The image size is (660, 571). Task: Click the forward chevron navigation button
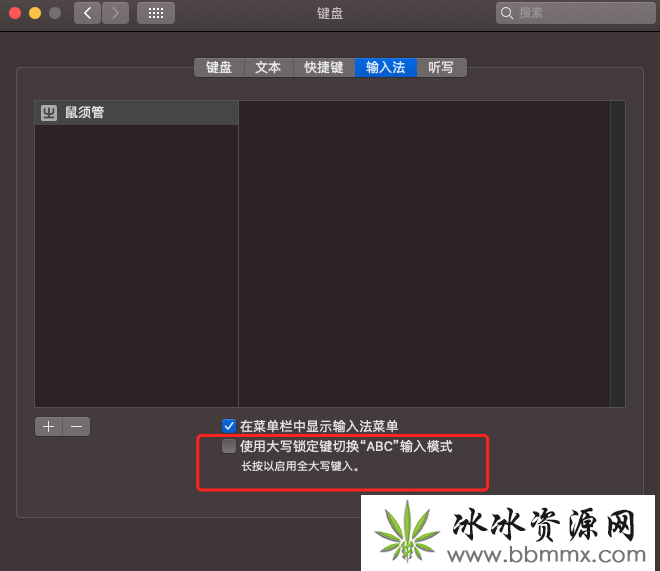click(x=115, y=13)
